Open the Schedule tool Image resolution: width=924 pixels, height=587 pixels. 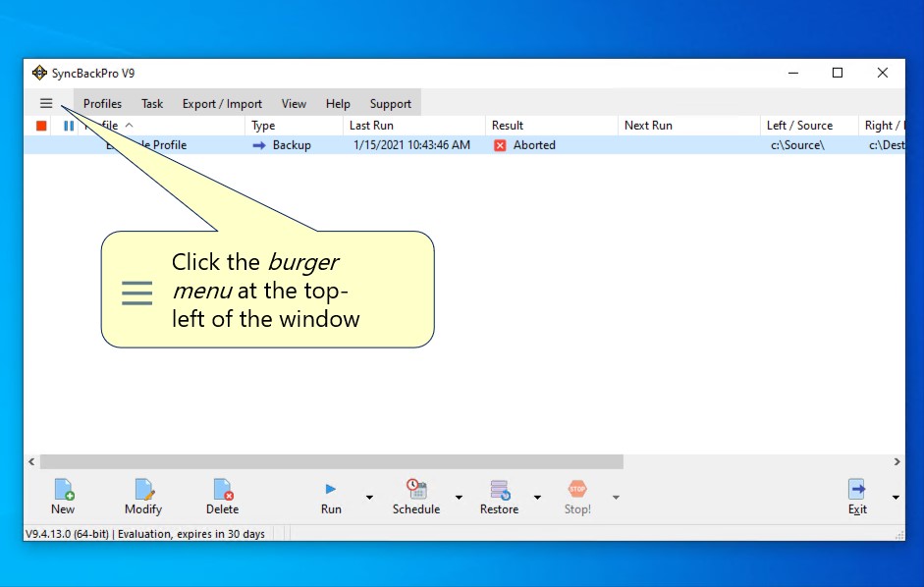(416, 497)
